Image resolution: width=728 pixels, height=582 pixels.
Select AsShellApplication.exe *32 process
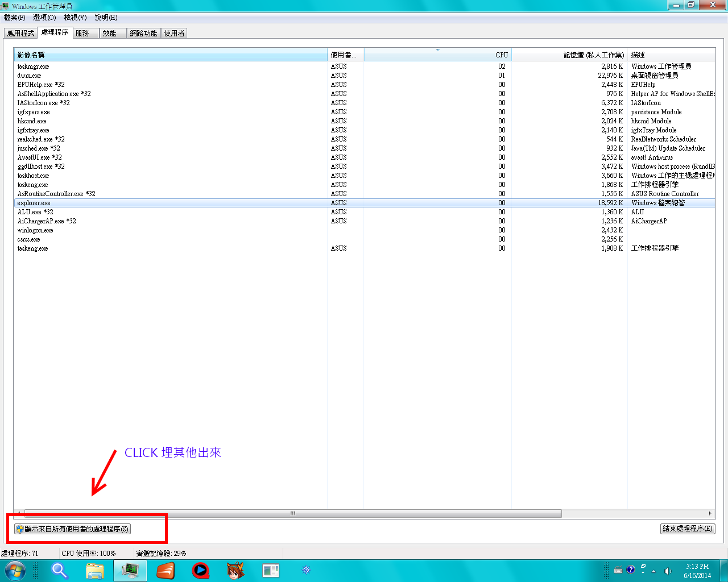click(x=365, y=94)
